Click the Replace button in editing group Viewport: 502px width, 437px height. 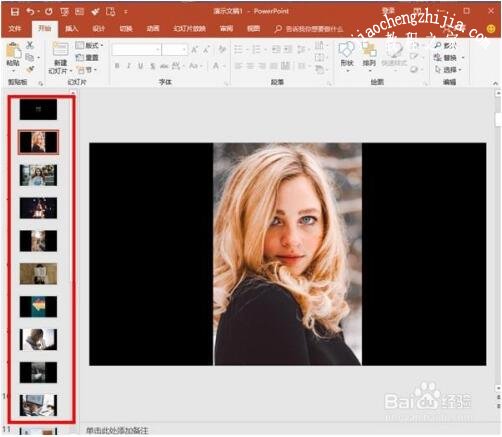click(449, 58)
